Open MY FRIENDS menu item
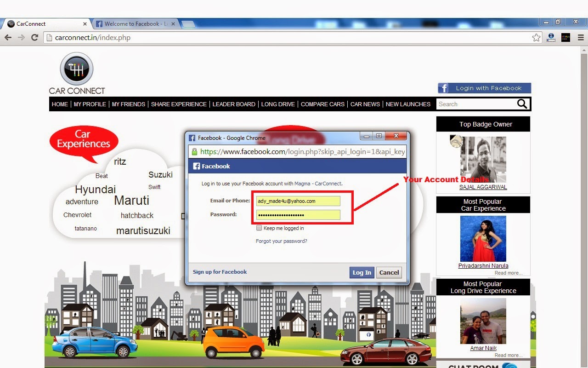Image resolution: width=588 pixels, height=368 pixels. pyautogui.click(x=129, y=104)
